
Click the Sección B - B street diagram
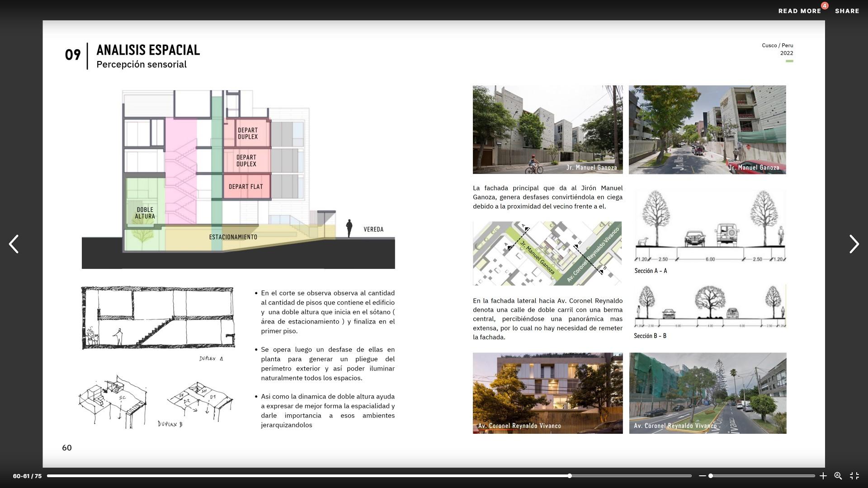point(710,307)
